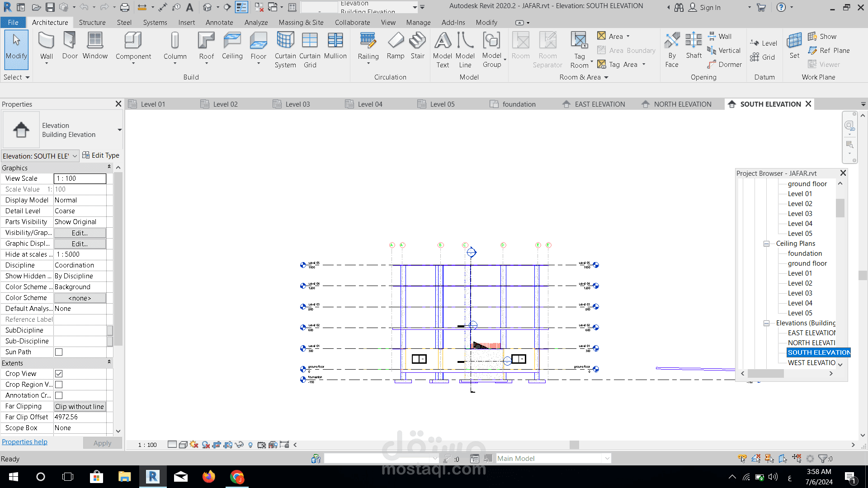Collapse the Elevations (Building) tree node
This screenshot has width=868, height=488.
(x=766, y=323)
